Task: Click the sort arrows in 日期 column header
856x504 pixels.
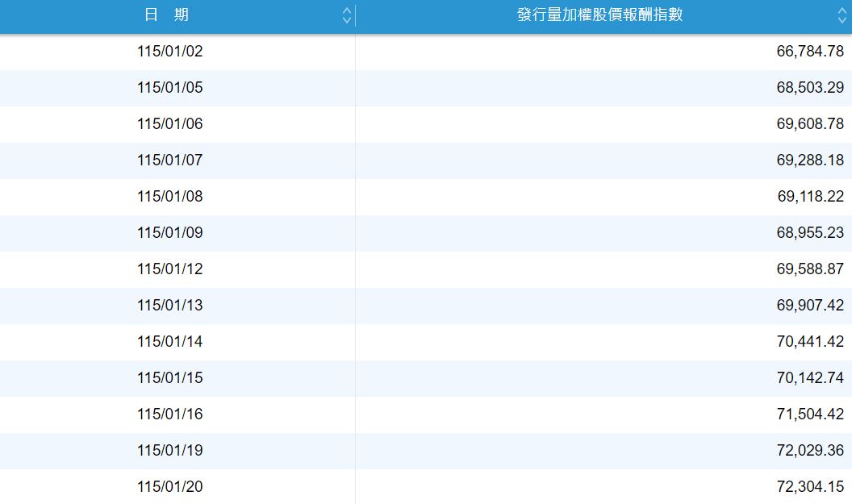Action: click(347, 15)
